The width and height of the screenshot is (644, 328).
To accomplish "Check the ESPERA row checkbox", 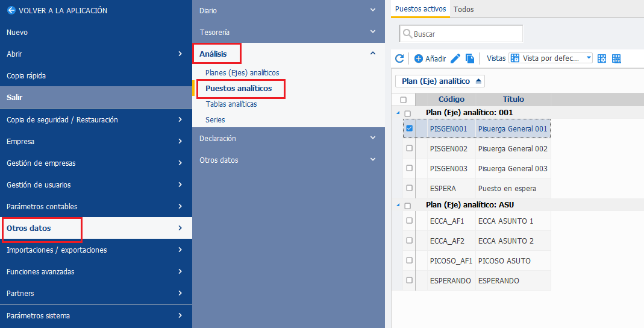I will 409,188.
